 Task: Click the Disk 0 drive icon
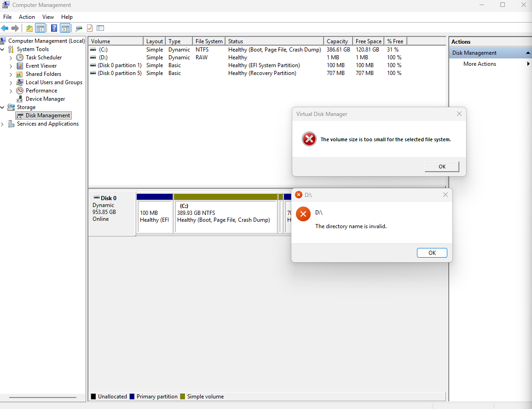96,197
